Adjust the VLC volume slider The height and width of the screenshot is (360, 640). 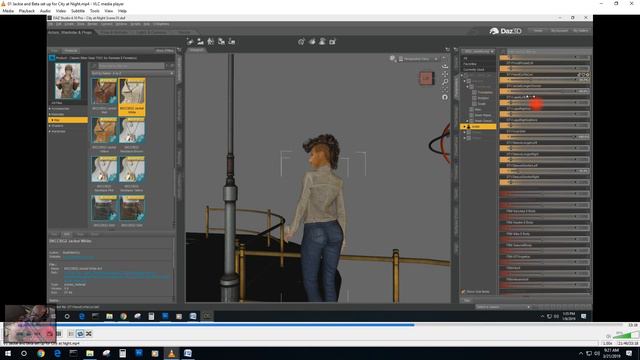(x=627, y=336)
